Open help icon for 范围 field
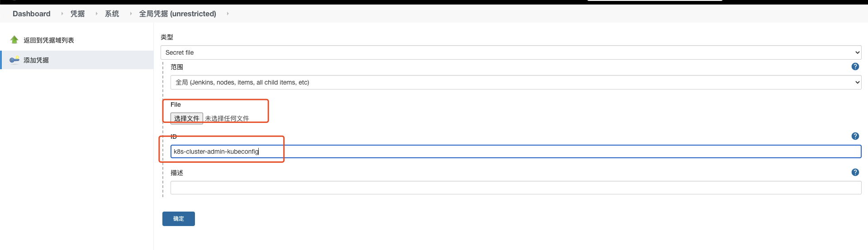This screenshot has height=250, width=868. click(855, 66)
